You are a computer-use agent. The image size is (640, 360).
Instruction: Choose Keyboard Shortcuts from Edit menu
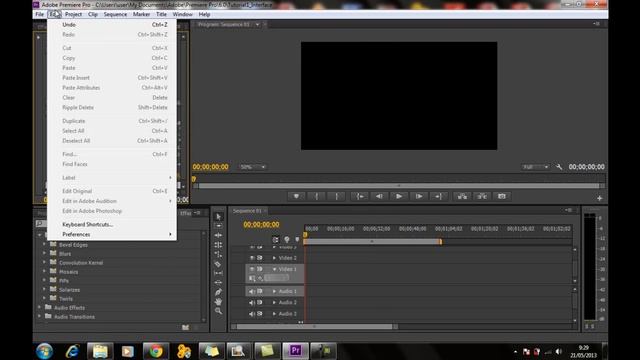click(112, 224)
